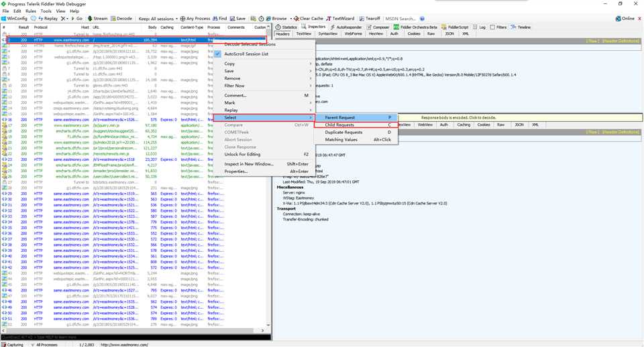This screenshot has height=347, width=644.
Task: Select request Cookies inspector tab
Action: tap(414, 33)
